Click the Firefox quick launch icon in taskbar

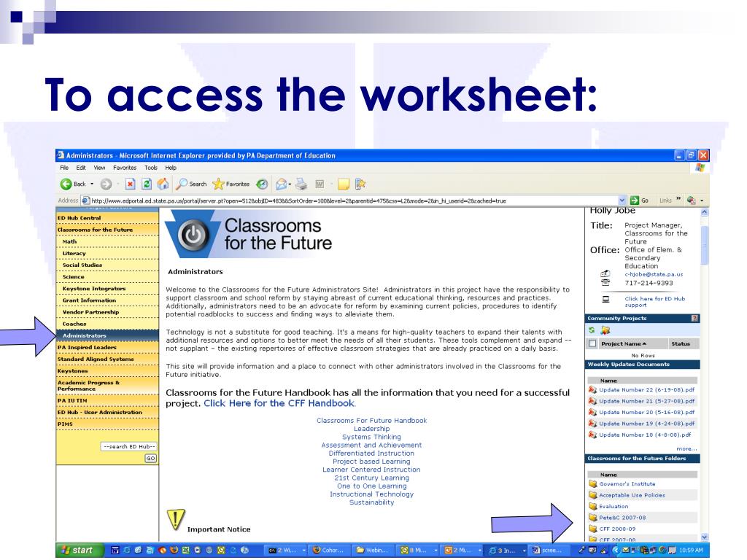174,550
